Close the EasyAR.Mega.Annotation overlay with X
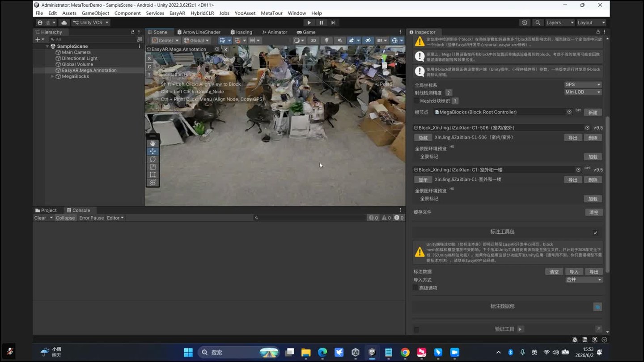Screen dimensions: 644x362 (x=225, y=49)
